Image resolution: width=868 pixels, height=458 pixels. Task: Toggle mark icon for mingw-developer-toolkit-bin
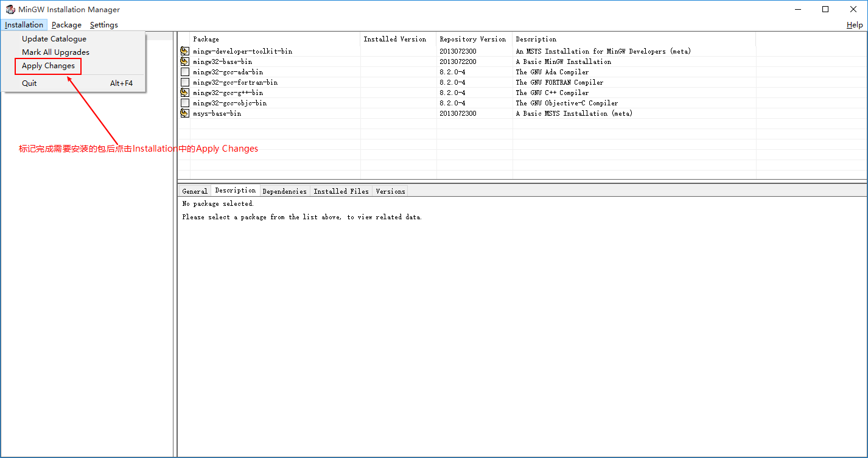coord(185,51)
